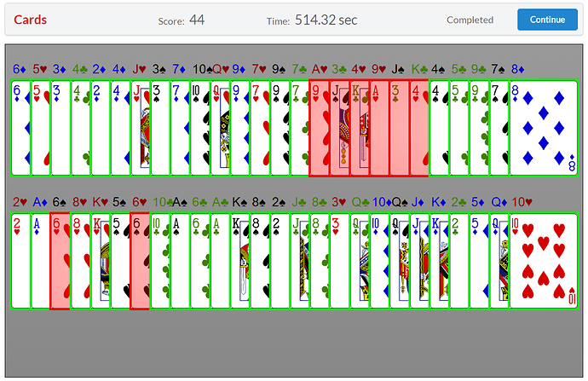Pick the 2 of spades card
This screenshot has width=588, height=381.
(280, 261)
